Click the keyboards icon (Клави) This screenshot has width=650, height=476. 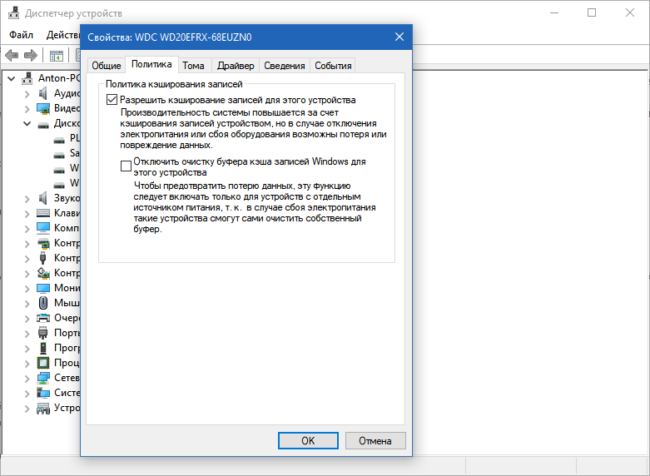[43, 213]
